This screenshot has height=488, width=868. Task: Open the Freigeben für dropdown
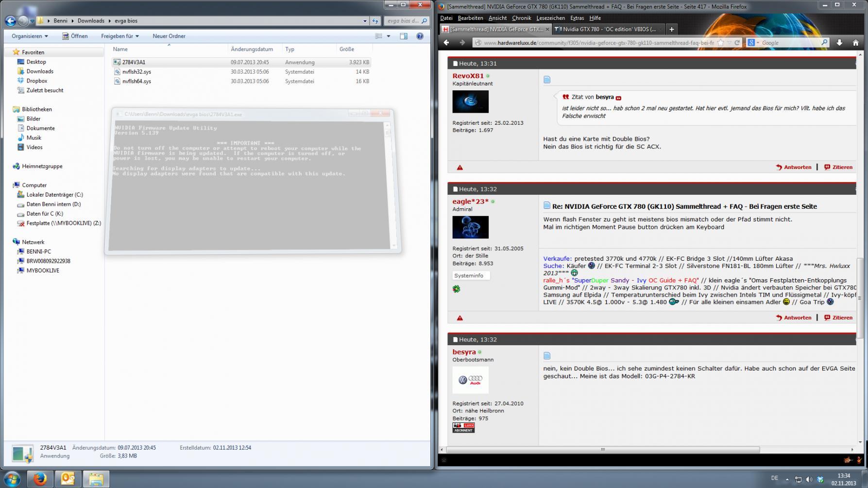click(x=119, y=36)
